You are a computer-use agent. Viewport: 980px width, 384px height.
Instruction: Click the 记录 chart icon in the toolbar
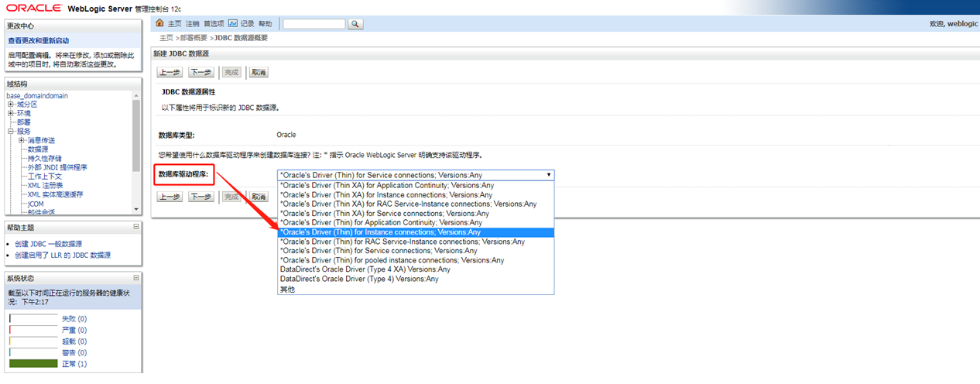(233, 24)
